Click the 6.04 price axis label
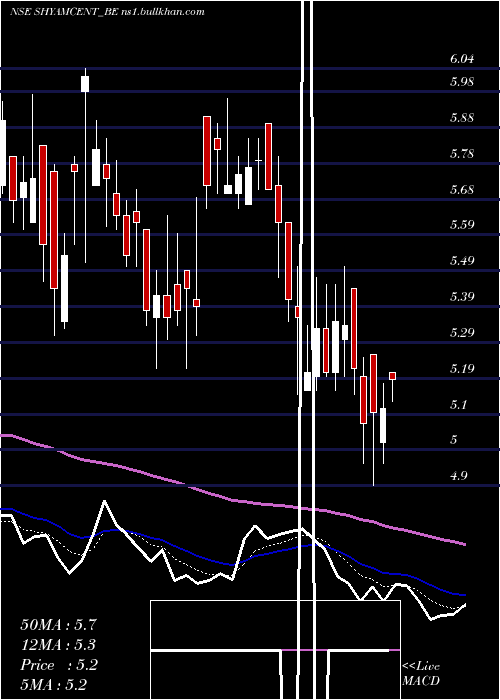This screenshot has width=500, height=700. (x=462, y=59)
